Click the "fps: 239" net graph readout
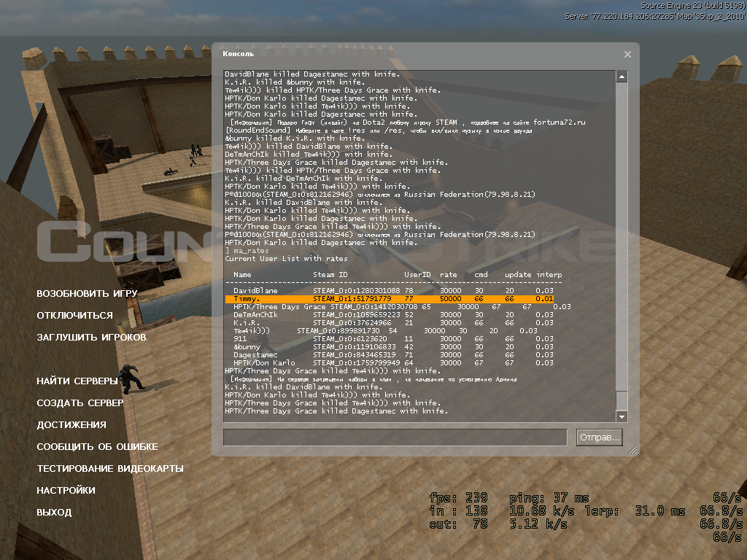Image resolution: width=747 pixels, height=560 pixels. (458, 498)
